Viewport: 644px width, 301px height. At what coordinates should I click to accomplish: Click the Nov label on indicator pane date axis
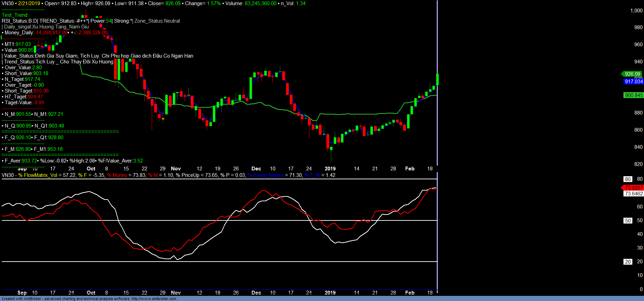pos(175,293)
